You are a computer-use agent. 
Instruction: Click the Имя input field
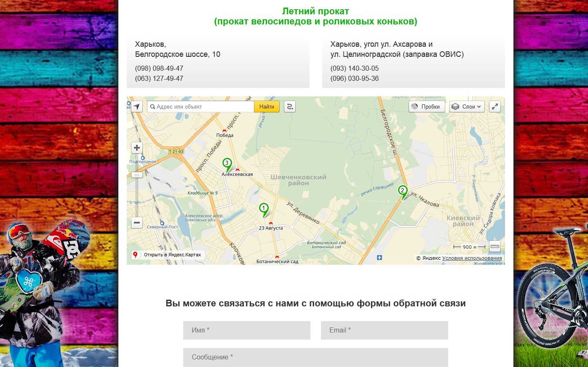(x=246, y=330)
